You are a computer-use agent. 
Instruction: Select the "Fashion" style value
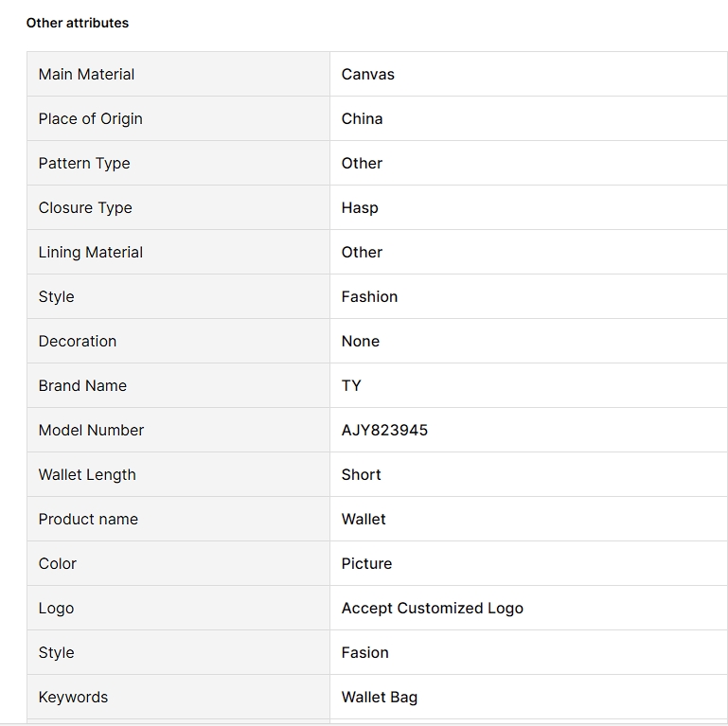[369, 296]
